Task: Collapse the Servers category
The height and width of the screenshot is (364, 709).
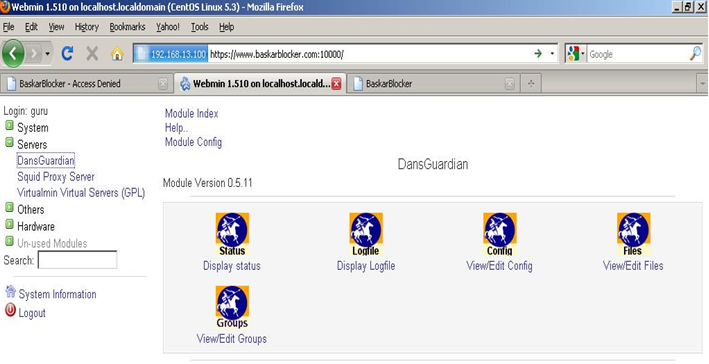Action: click(9, 142)
